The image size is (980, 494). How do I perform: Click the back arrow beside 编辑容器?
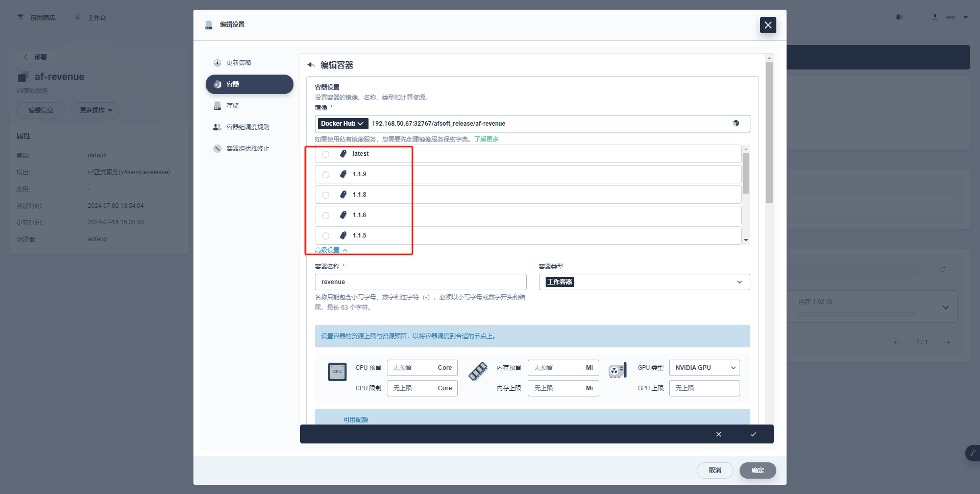(x=311, y=65)
